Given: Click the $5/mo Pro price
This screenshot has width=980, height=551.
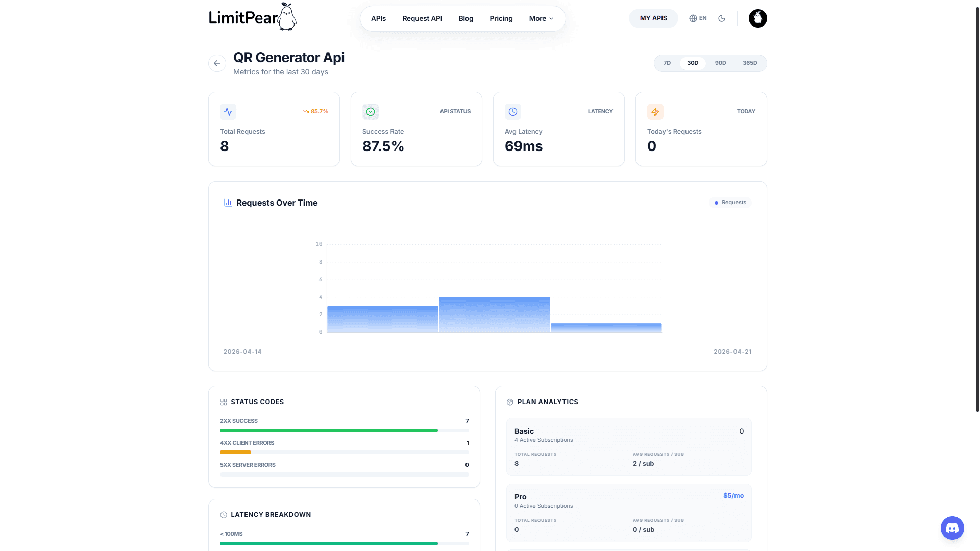Looking at the screenshot, I should [733, 496].
